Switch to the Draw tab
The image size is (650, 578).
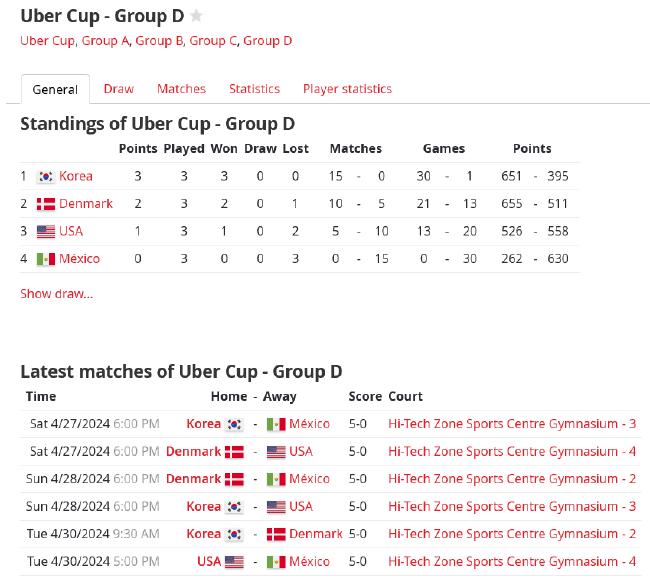[119, 89]
